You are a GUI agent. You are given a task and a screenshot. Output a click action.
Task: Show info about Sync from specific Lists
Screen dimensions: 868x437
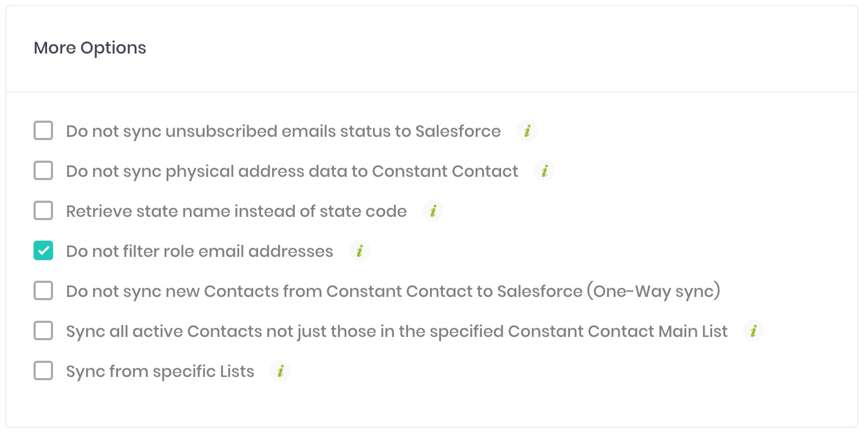click(x=280, y=370)
